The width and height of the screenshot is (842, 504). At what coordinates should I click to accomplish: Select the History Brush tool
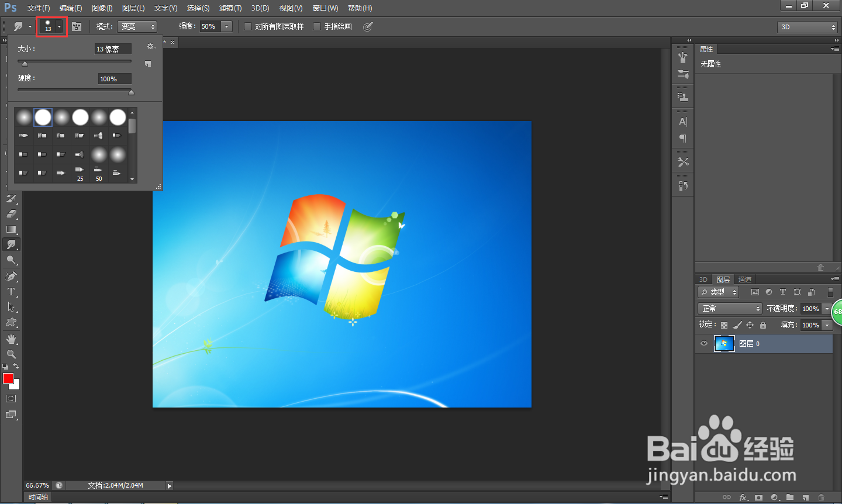click(11, 199)
